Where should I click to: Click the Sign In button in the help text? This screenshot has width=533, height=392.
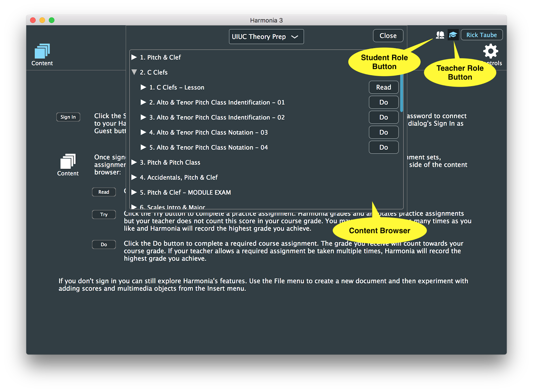(68, 117)
